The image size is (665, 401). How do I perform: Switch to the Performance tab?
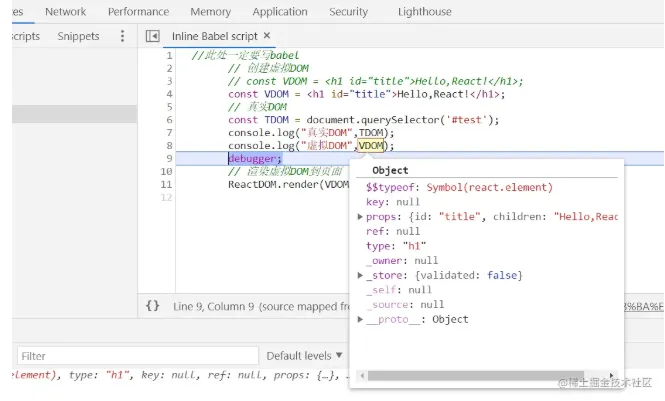coord(138,11)
